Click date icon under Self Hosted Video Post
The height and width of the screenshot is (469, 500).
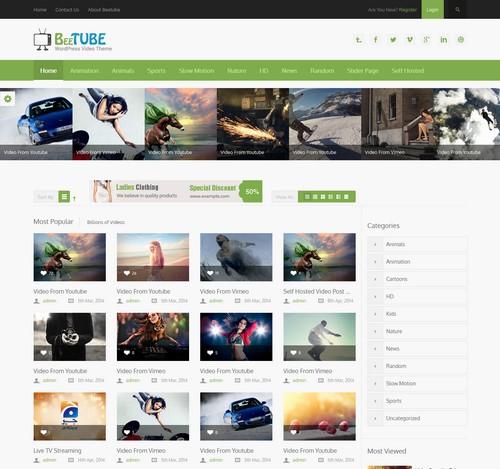coord(321,301)
